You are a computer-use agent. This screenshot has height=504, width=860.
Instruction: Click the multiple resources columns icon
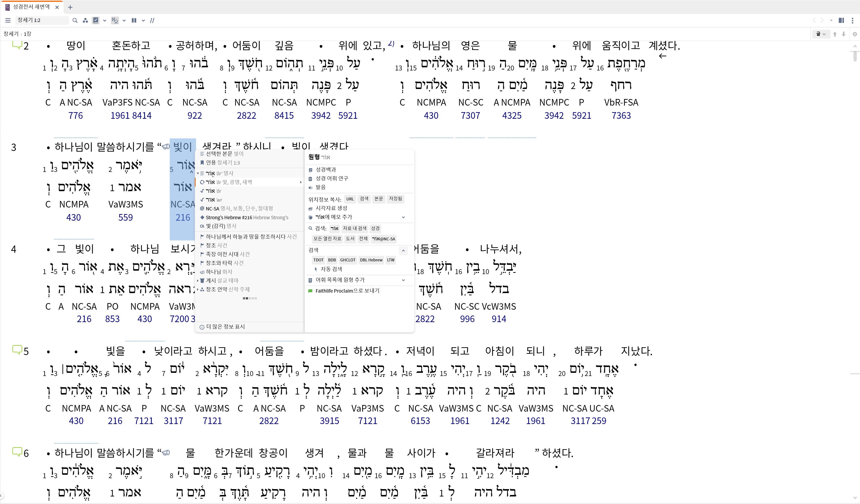[134, 20]
